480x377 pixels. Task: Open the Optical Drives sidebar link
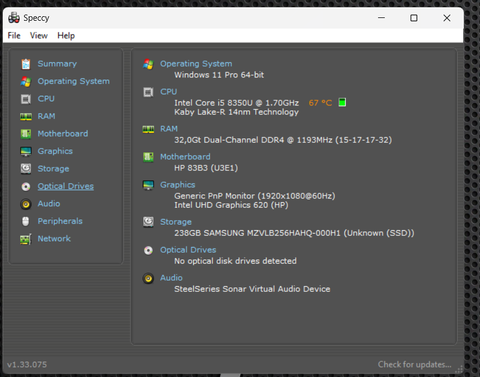(x=65, y=186)
